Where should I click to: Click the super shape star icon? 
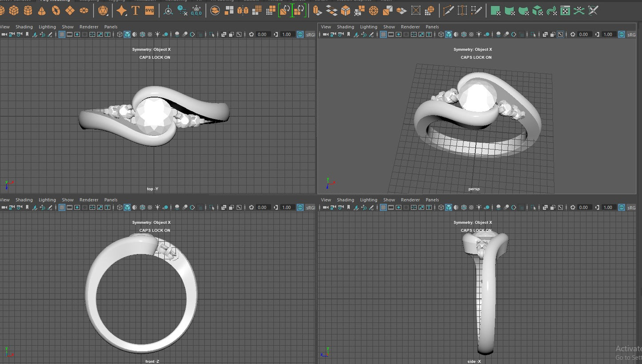(121, 10)
